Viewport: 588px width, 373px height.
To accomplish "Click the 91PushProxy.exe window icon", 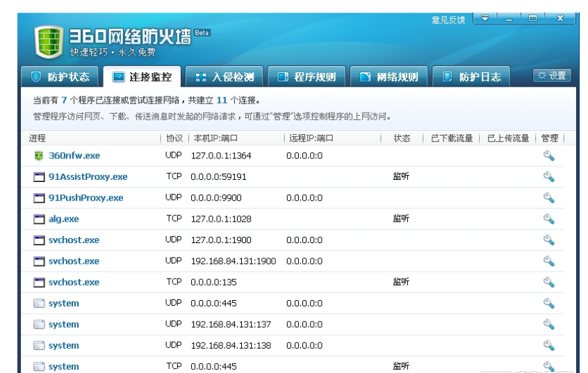I will click(x=39, y=198).
